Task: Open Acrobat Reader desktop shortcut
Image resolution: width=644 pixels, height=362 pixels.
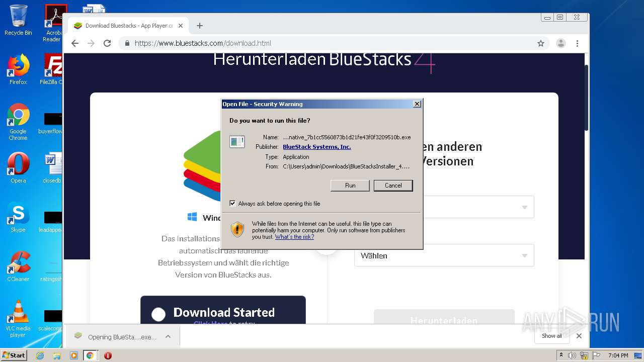Action: point(53,23)
